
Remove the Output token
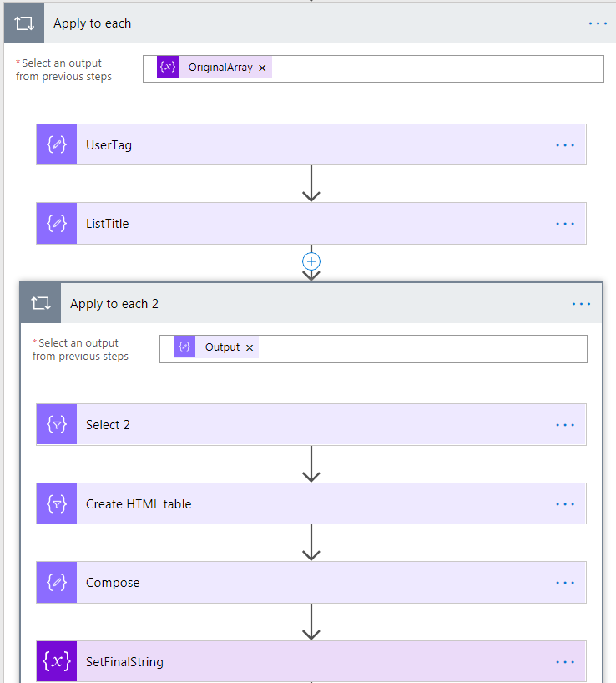pyautogui.click(x=247, y=346)
